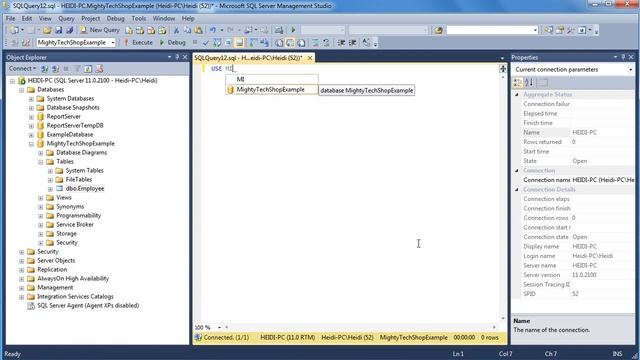Click the green Start arrow in the standard toolbar

click(293, 30)
